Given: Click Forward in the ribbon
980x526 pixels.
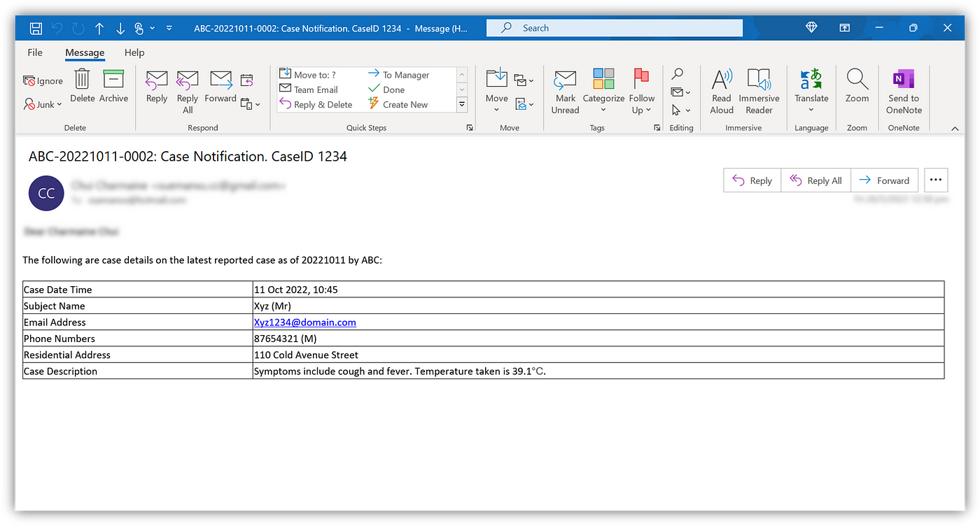Looking at the screenshot, I should [220, 87].
